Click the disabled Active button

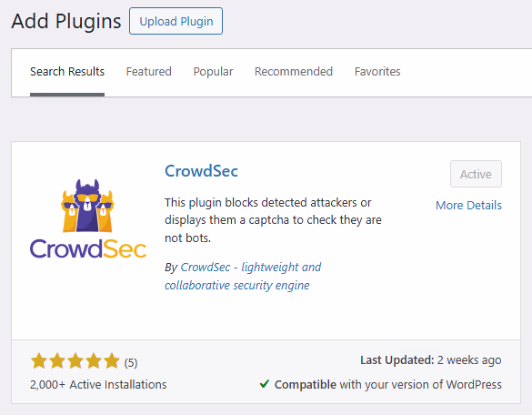[476, 174]
